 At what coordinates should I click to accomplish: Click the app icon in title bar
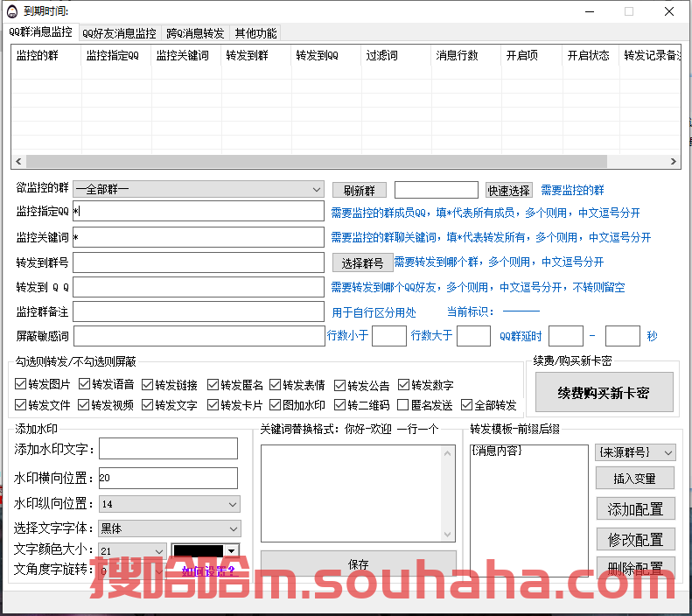pyautogui.click(x=10, y=11)
